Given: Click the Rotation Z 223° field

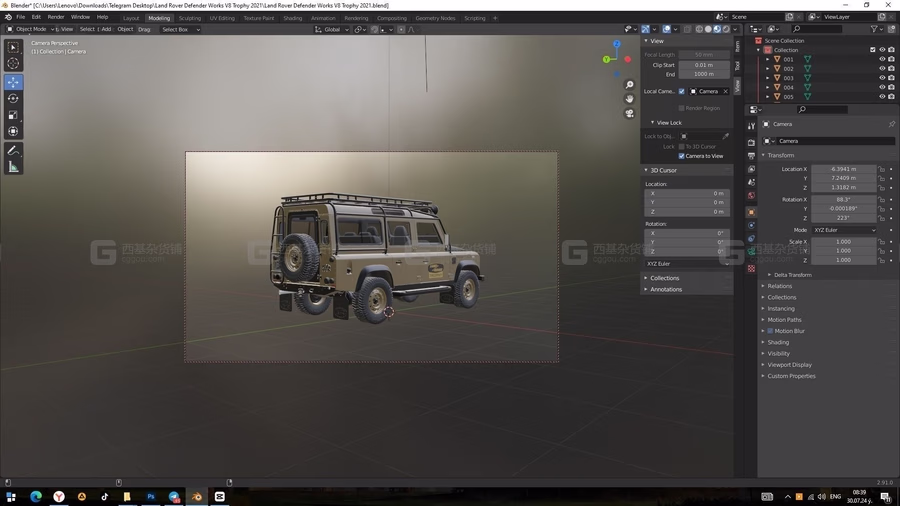Looking at the screenshot, I should [x=844, y=218].
